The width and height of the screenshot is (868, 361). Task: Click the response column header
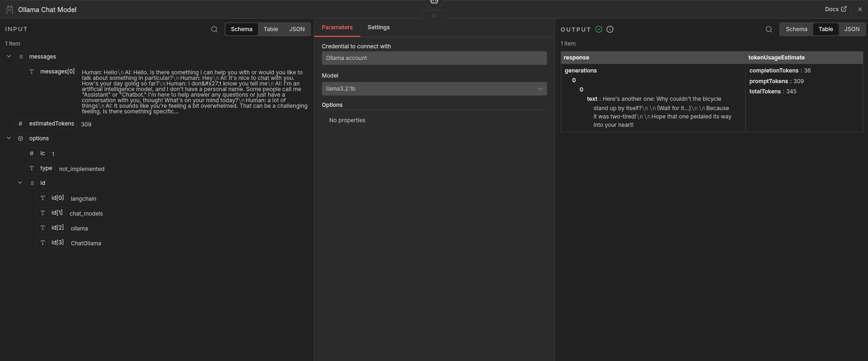[653, 58]
